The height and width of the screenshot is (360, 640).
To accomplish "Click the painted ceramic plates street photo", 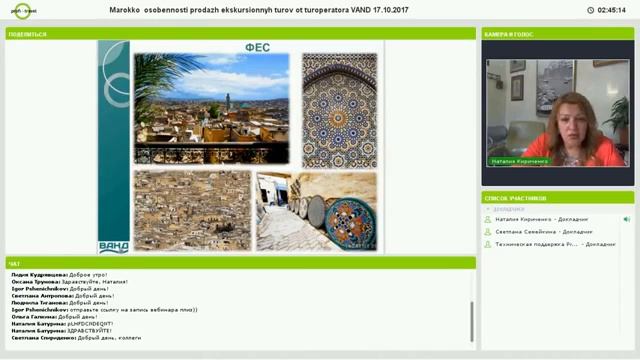I will [x=316, y=211].
